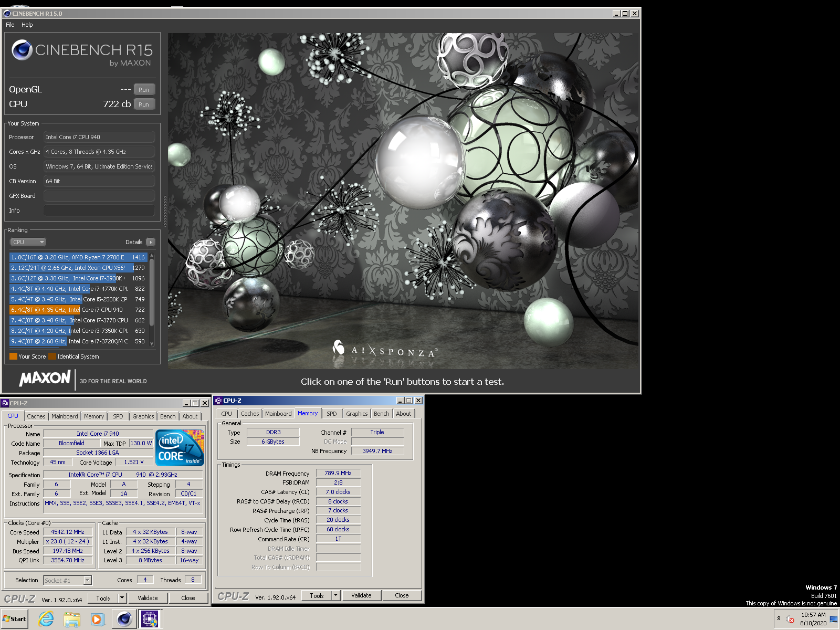Switch to SPD tab in CPU-Z showing Memory

point(332,414)
